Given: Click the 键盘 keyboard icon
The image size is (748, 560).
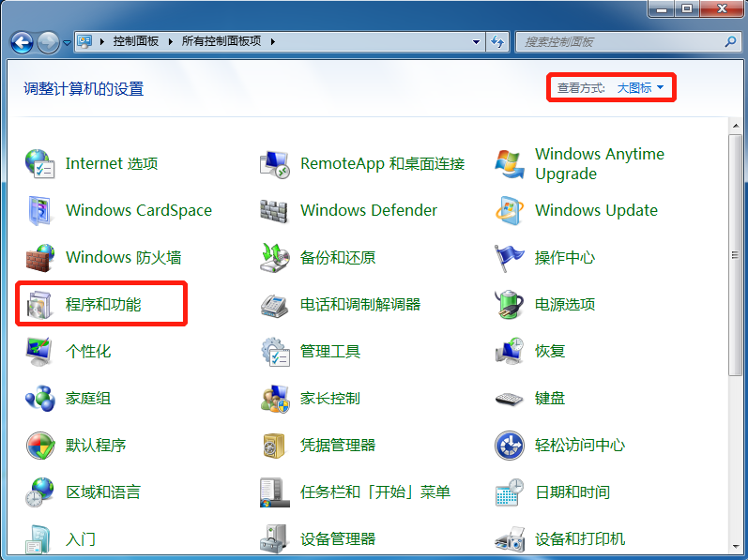Looking at the screenshot, I should pyautogui.click(x=509, y=398).
